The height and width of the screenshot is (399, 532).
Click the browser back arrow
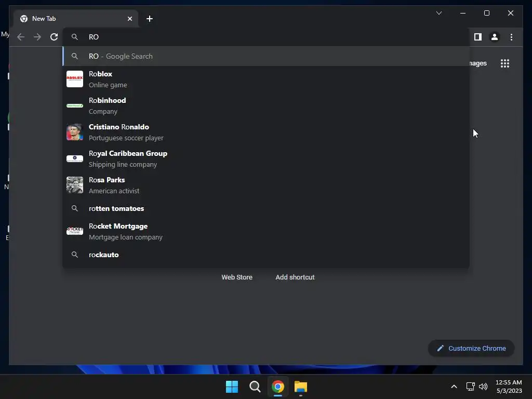tap(21, 37)
